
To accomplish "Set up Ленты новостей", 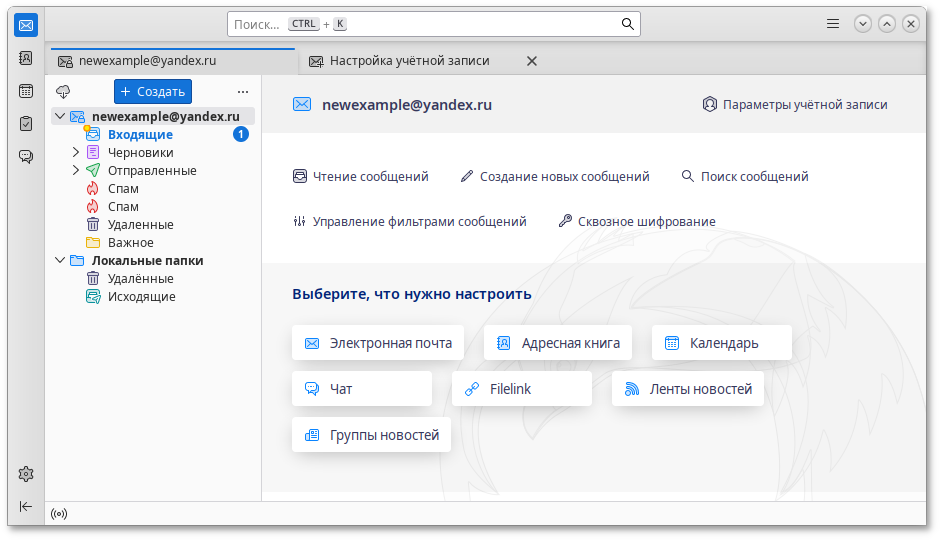I will pos(688,389).
